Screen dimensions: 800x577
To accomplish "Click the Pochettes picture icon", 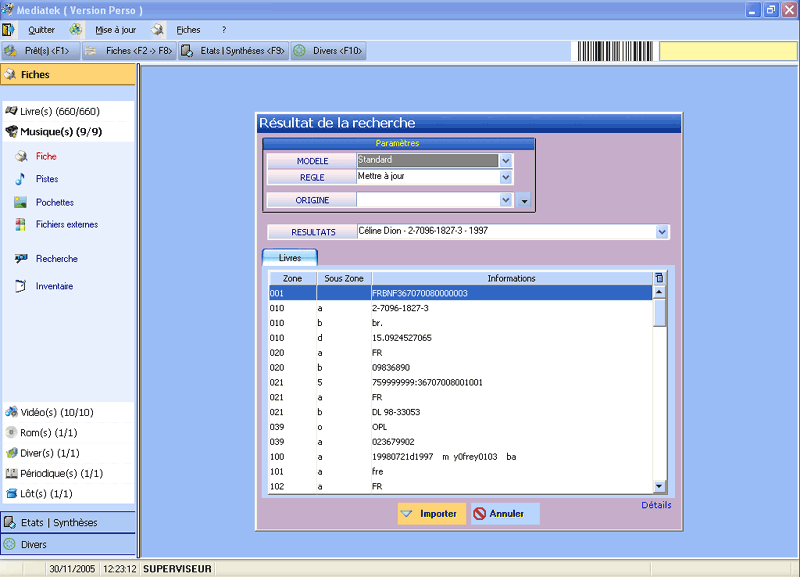I will 20,203.
